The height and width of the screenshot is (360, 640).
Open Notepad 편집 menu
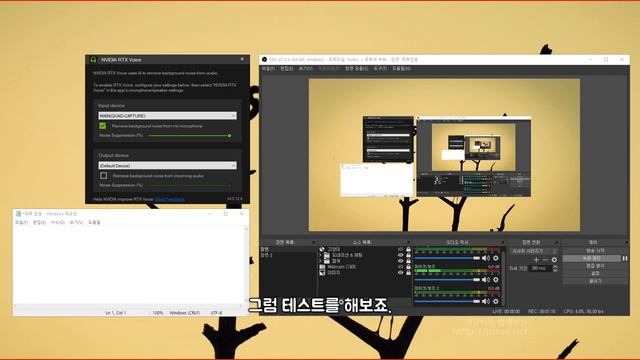tap(39, 222)
